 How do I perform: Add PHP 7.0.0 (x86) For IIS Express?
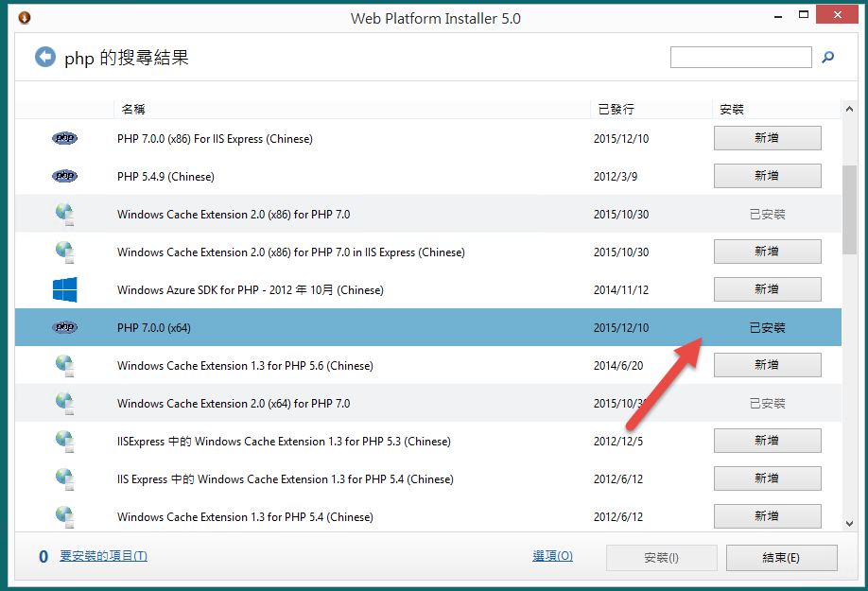pyautogui.click(x=767, y=138)
